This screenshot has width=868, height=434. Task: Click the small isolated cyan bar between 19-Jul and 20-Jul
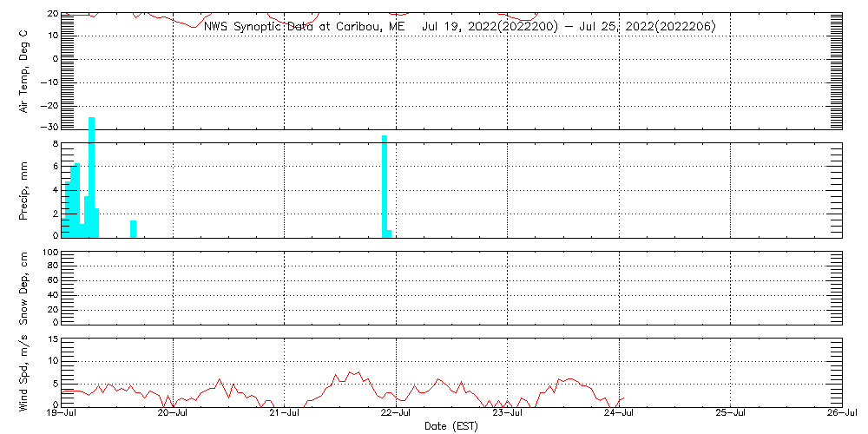click(133, 228)
